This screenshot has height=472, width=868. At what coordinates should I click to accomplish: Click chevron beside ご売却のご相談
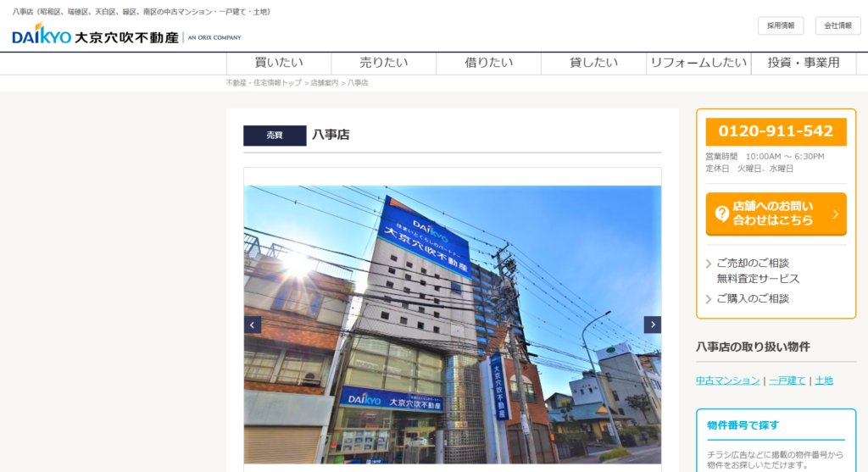point(709,264)
